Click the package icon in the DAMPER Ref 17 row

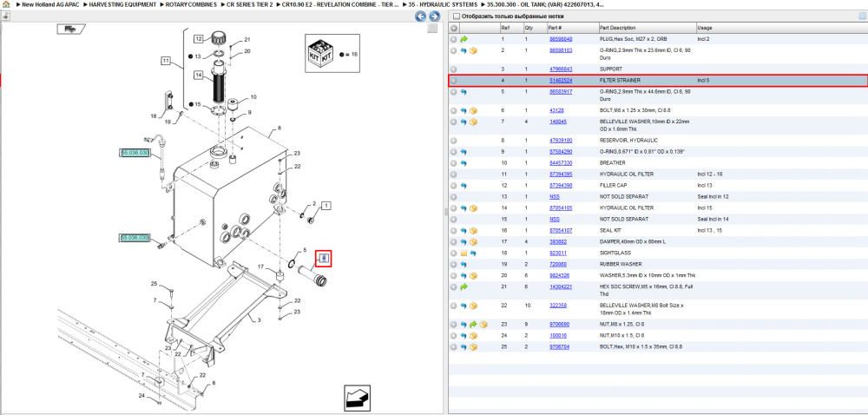coord(473,242)
